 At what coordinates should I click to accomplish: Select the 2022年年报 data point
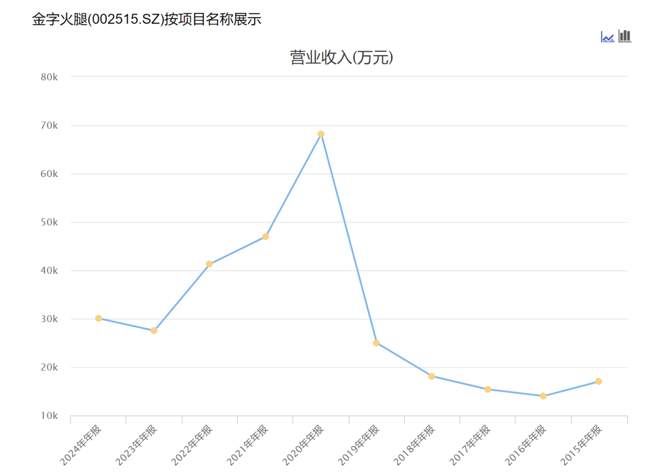coord(209,264)
